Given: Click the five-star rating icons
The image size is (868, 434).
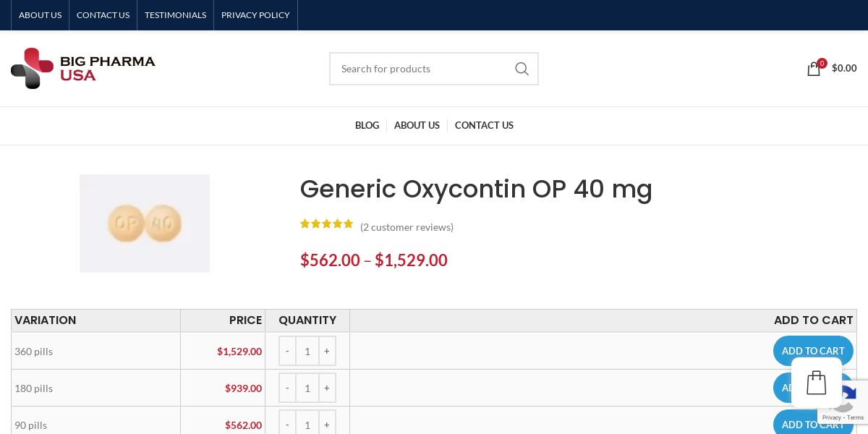Looking at the screenshot, I should tap(326, 224).
